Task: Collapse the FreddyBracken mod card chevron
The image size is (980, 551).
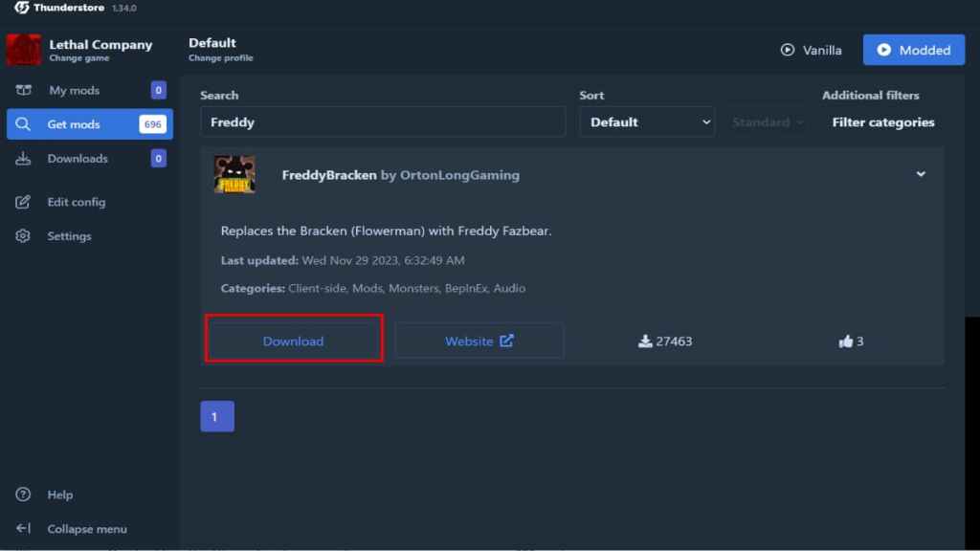Action: click(x=921, y=174)
